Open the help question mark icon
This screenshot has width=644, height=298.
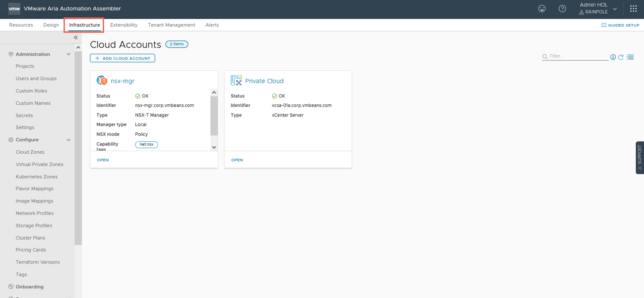(x=562, y=9)
